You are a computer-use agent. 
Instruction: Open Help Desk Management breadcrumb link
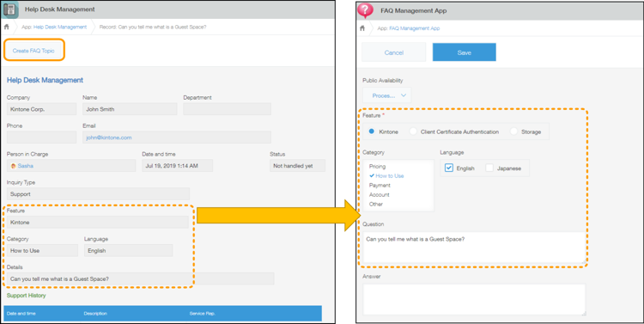click(x=60, y=28)
